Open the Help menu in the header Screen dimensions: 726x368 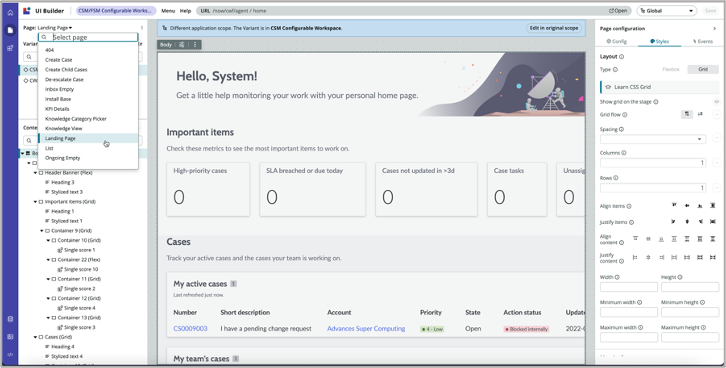(x=185, y=11)
